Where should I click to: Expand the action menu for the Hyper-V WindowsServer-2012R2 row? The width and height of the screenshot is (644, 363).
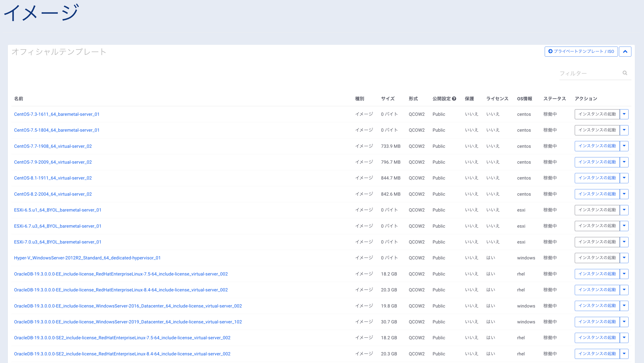(624, 258)
